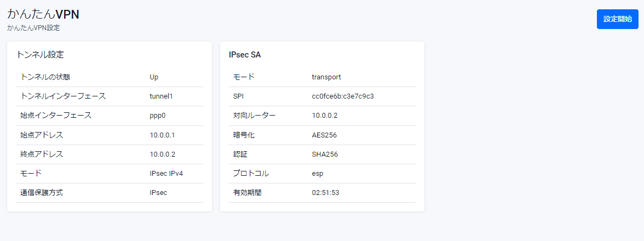Image resolution: width=644 pixels, height=241 pixels.
Task: Click the 始点アドレス value 10.0.0.1
Action: [x=162, y=135]
